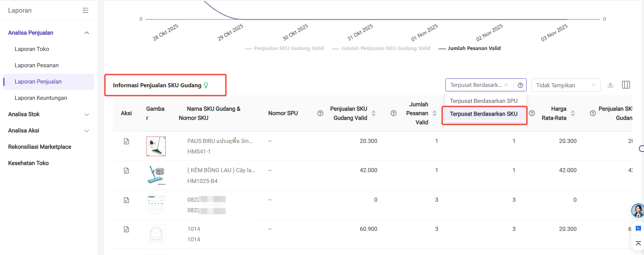Toggle Penjualan SKU Gudang Valid legend
Screen dimensions: 644x255
284,48
